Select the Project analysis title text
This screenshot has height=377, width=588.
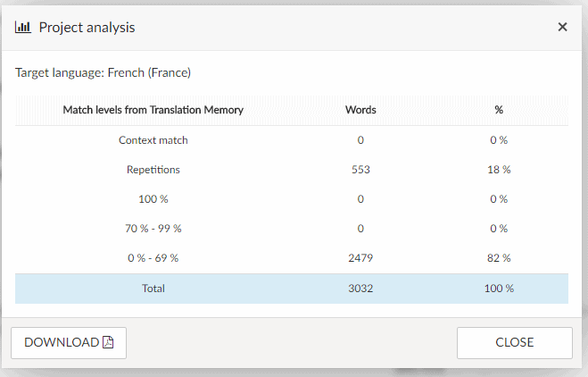[87, 28]
